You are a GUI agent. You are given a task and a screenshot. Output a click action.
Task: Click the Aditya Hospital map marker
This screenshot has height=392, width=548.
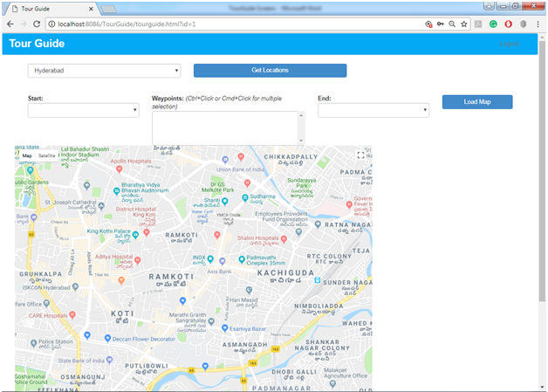138,260
